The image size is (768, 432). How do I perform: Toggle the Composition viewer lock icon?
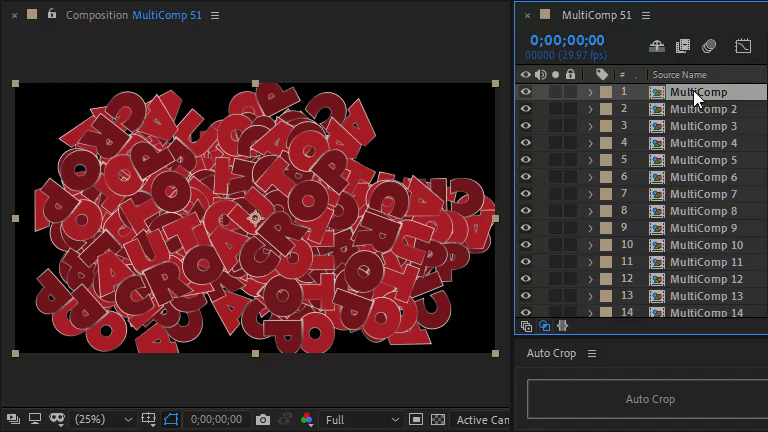pos(52,14)
